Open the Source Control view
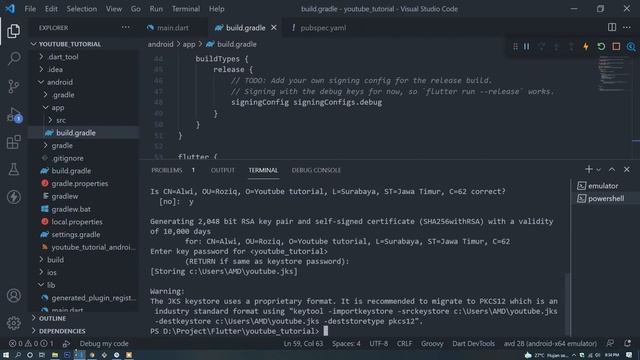This screenshot has height=360, width=640. click(x=13, y=86)
